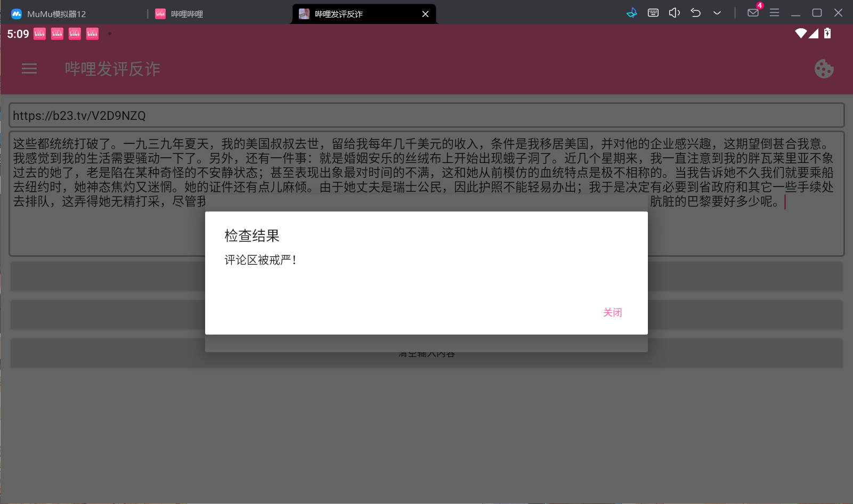Screen dimensions: 853x504
Task: Click the battery status icon
Action: [x=827, y=34]
